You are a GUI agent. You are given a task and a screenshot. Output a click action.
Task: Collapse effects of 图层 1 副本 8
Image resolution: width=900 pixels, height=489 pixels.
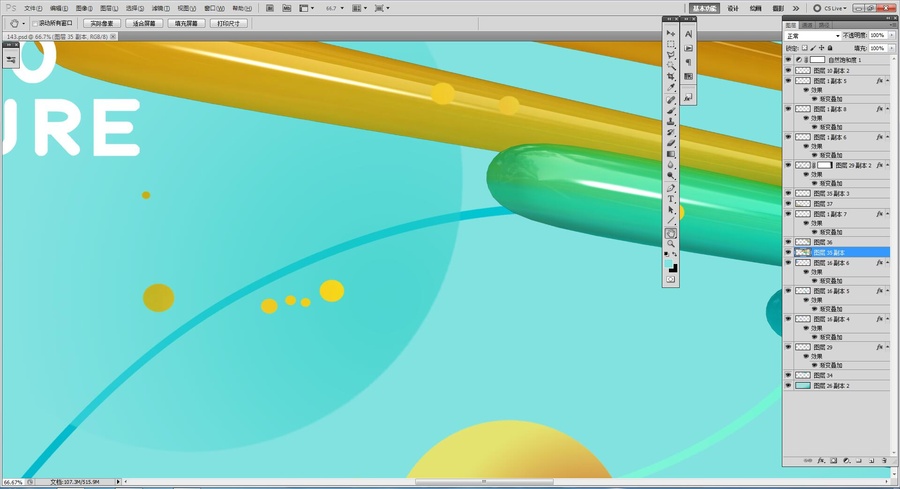pos(887,109)
